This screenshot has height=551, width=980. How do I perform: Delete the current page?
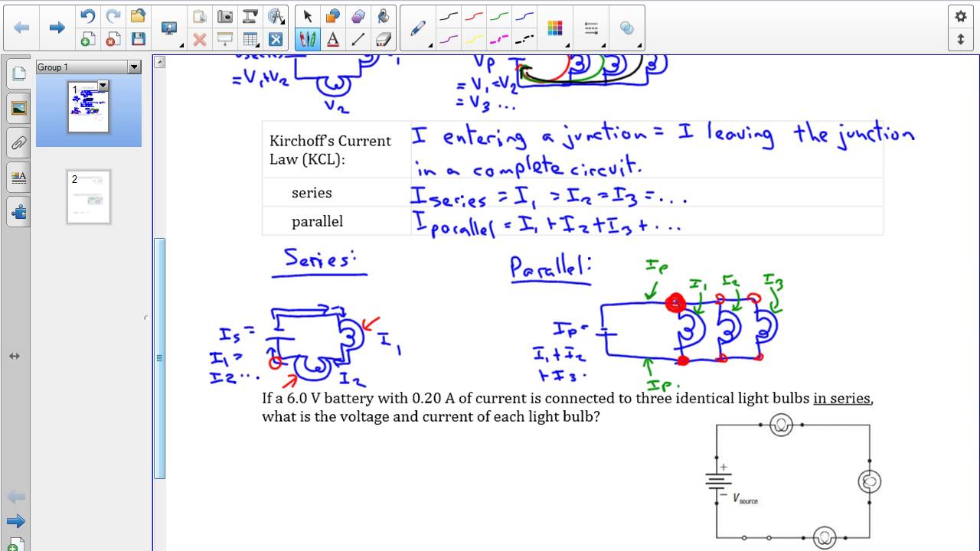coord(113,39)
